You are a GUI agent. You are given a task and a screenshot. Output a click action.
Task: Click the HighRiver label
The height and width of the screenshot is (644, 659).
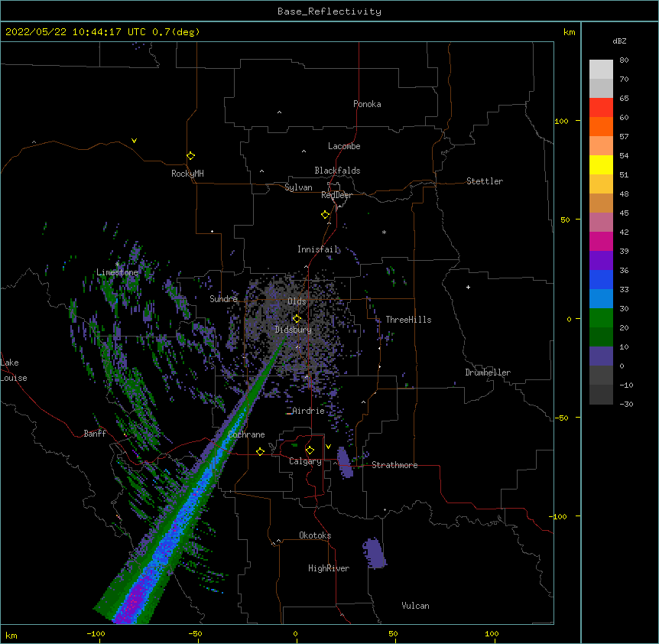click(329, 568)
